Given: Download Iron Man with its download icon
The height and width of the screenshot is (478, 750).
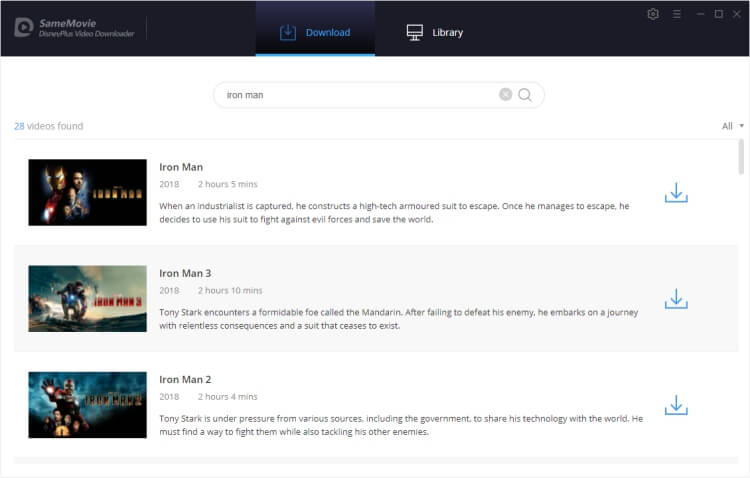Looking at the screenshot, I should (x=676, y=192).
